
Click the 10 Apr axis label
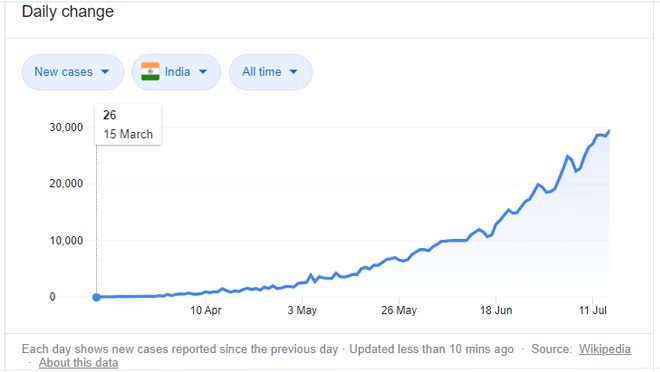pos(205,311)
